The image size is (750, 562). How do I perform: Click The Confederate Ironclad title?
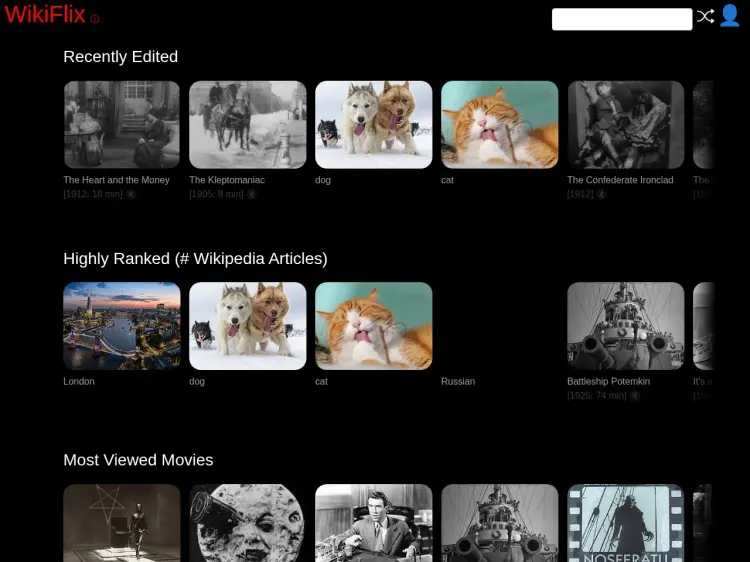point(620,180)
